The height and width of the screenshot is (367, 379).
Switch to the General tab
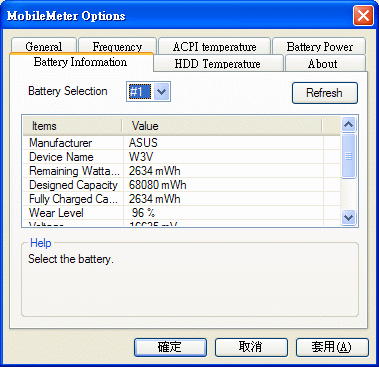44,46
